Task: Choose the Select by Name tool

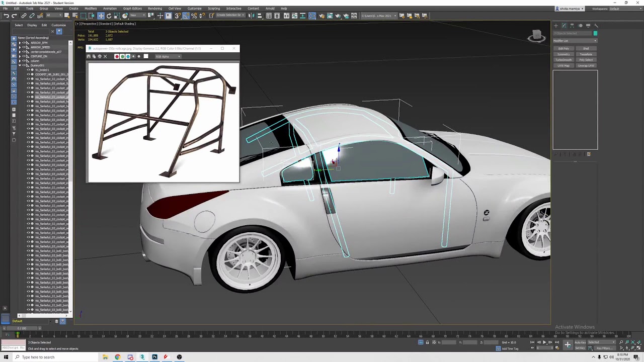Action: pos(75,15)
